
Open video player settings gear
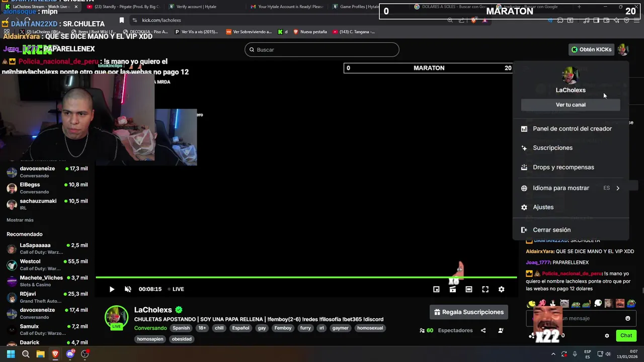(501, 289)
